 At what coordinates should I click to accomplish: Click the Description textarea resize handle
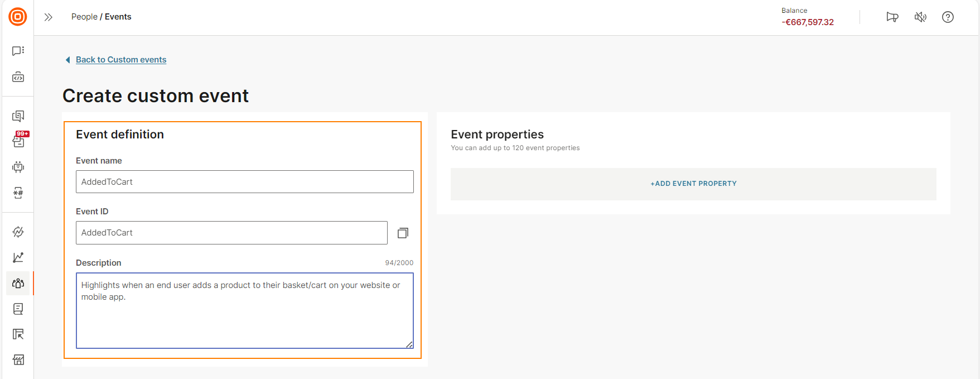pyautogui.click(x=409, y=344)
